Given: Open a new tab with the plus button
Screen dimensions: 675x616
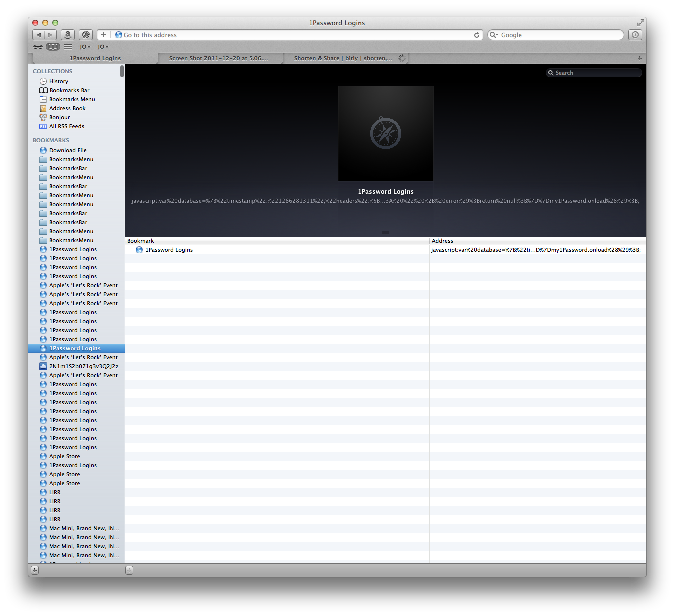Looking at the screenshot, I should click(639, 58).
